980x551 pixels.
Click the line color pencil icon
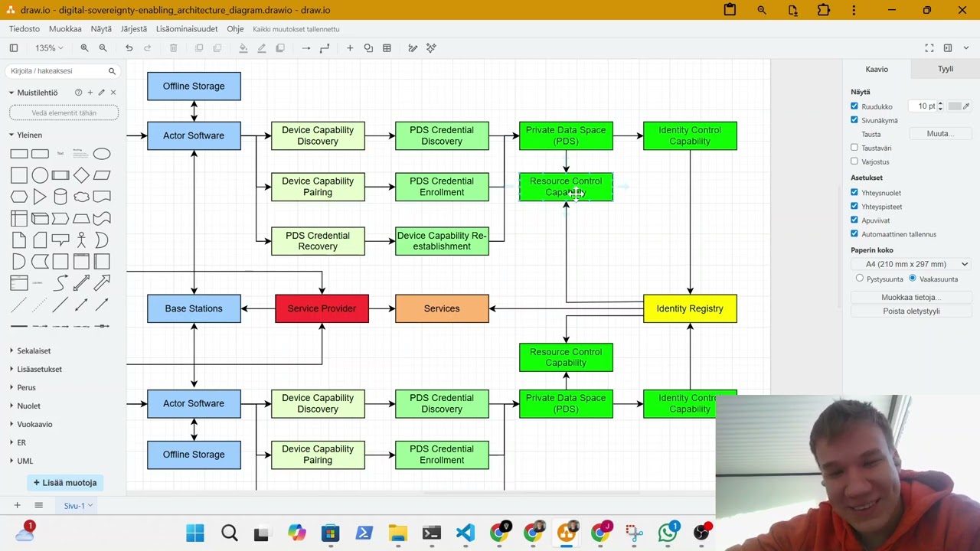click(262, 48)
